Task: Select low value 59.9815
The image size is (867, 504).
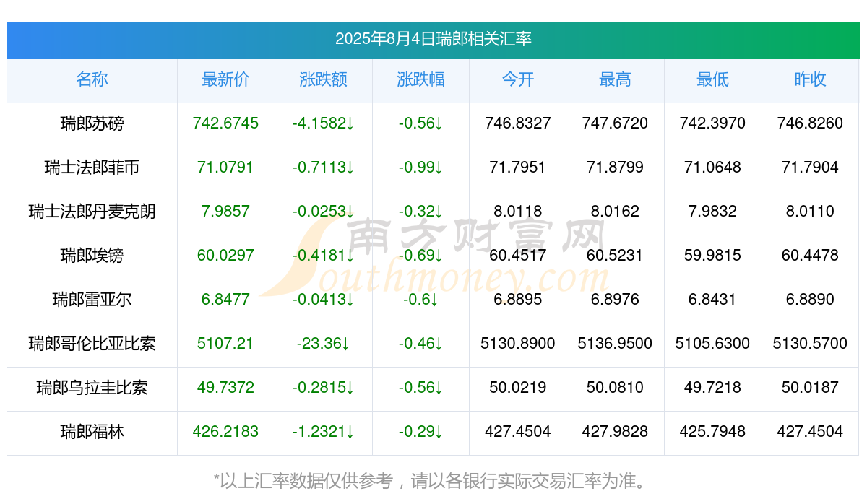Action: (712, 255)
